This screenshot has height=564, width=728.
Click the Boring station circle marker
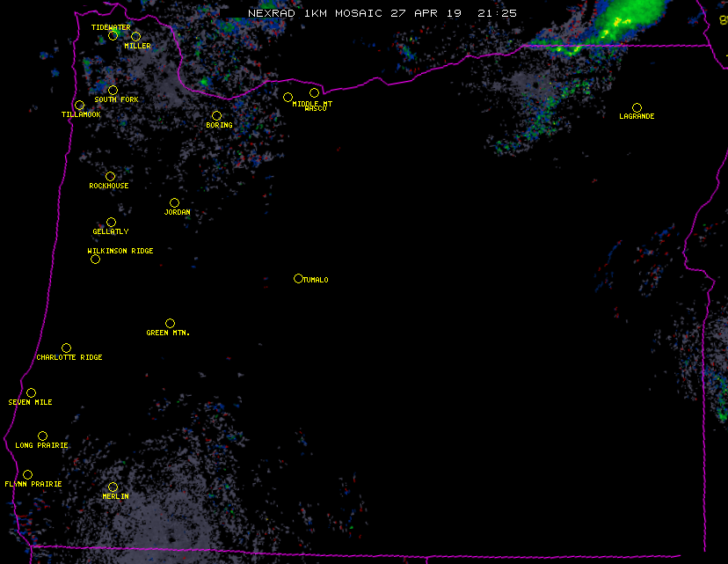coord(216,116)
